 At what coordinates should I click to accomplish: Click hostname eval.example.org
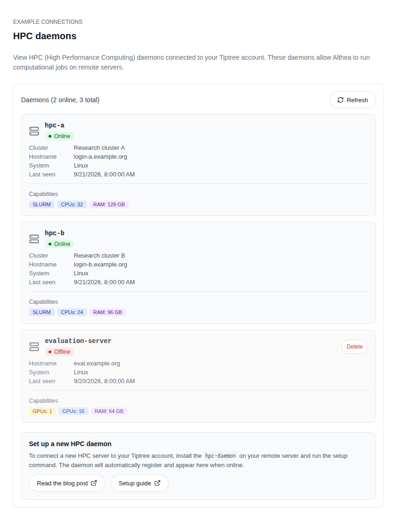97,364
